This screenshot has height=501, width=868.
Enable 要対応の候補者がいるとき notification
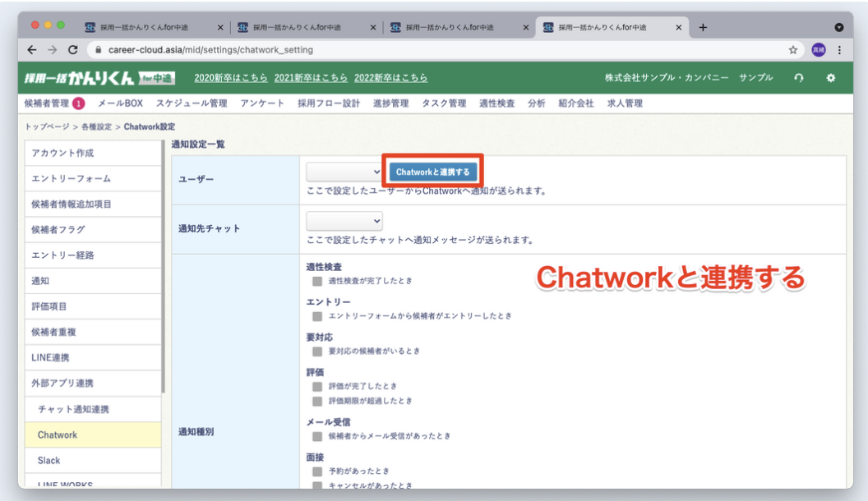(x=317, y=352)
